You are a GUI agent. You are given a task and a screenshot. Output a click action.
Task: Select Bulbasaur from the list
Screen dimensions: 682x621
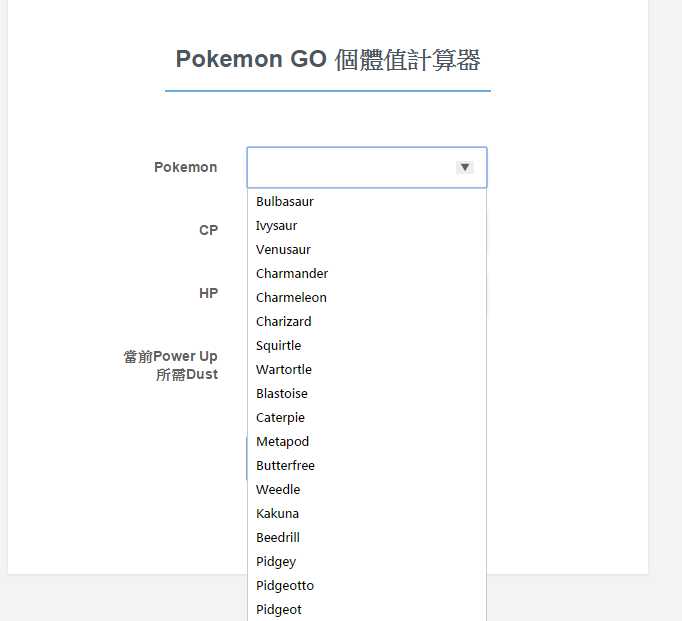285,202
